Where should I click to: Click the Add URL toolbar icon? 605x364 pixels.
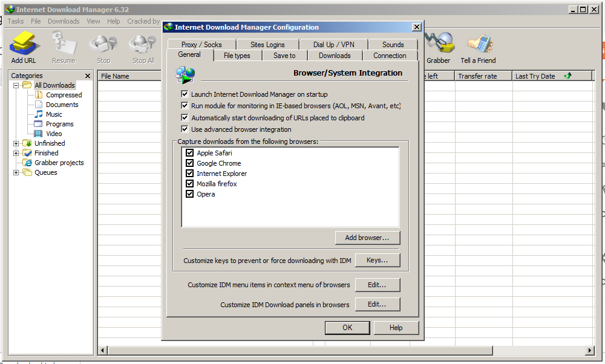click(24, 43)
